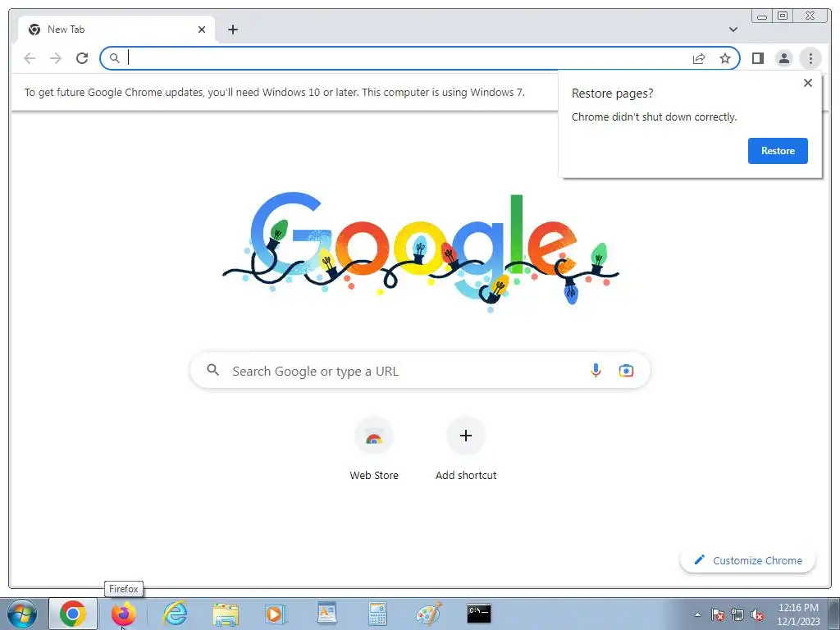Expand the tab search chevron
Screen dimensions: 840x630
733,30
